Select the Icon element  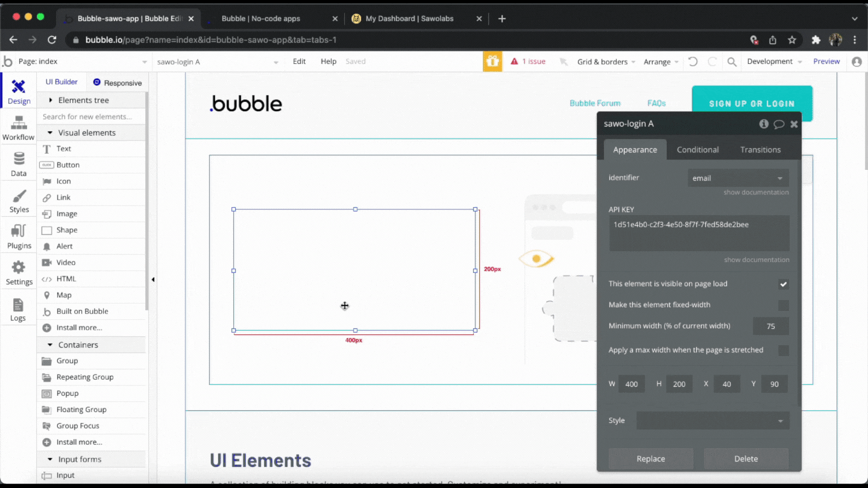click(92, 181)
